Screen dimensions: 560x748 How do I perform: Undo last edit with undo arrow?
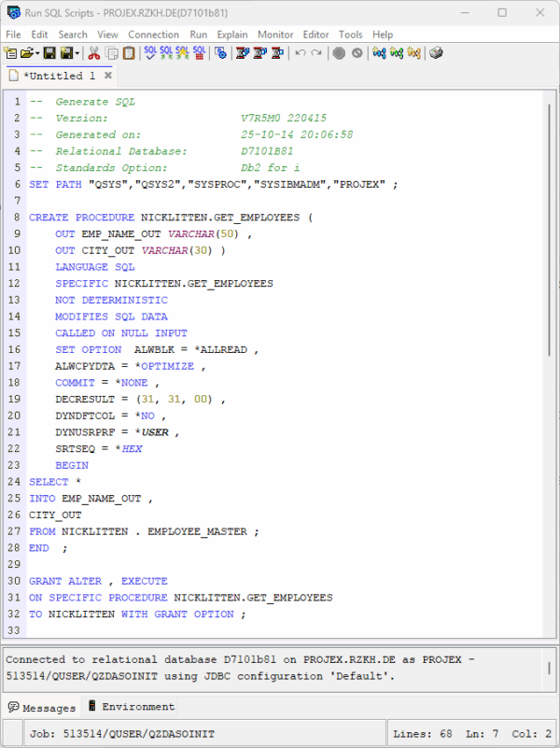[300, 53]
